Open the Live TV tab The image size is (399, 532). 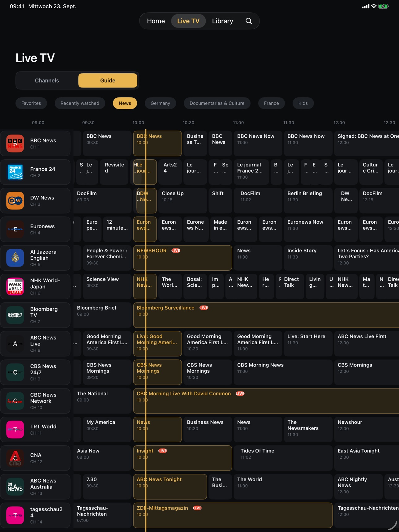pos(188,21)
